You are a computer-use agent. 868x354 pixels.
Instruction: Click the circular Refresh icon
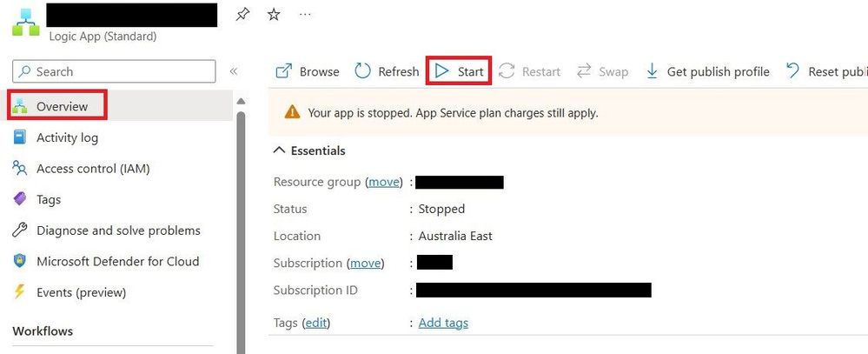click(362, 71)
